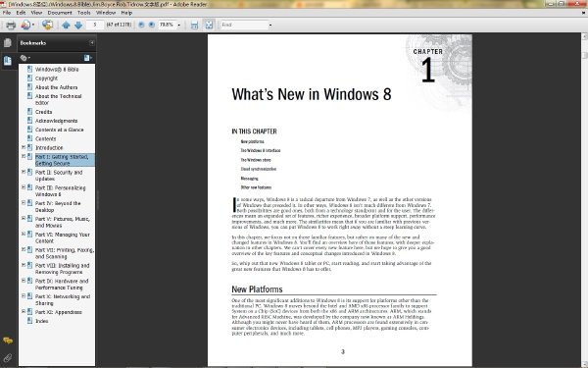Screen dimensions: 588x368
Task: Select Part IX: Hardware and Performance Tuning text
Action: coord(62,285)
